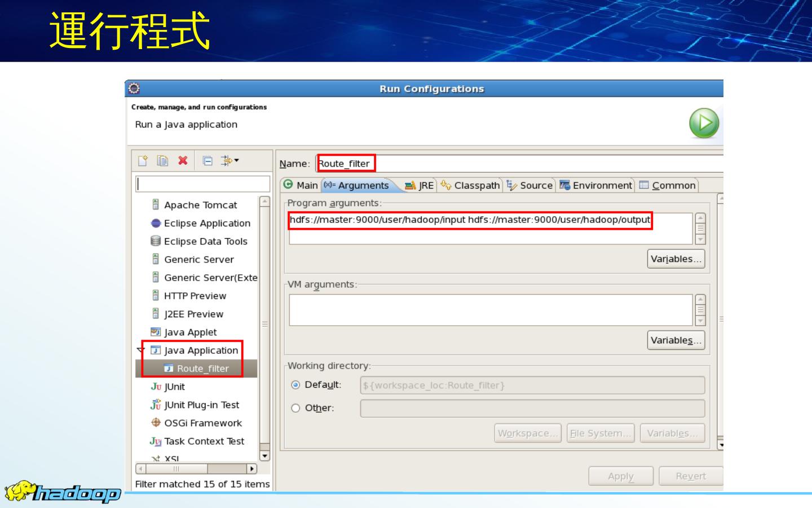This screenshot has height=508, width=812.
Task: Click the VM arguments scrollbar
Action: pyautogui.click(x=700, y=310)
